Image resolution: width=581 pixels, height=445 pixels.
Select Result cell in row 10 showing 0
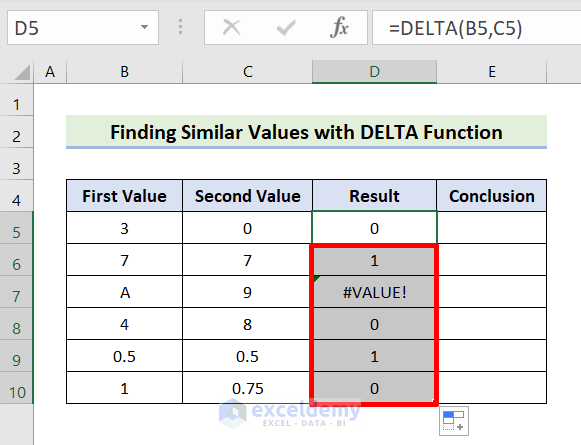point(374,388)
